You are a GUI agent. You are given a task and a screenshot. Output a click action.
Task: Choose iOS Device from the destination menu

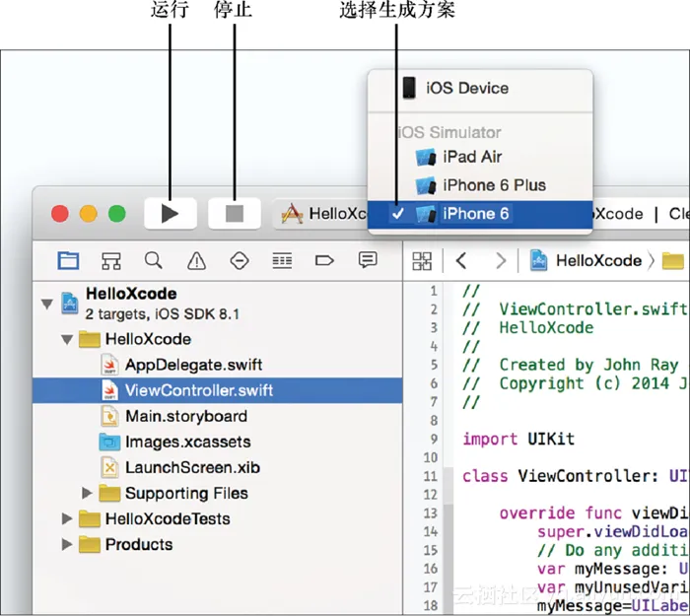tap(480, 89)
